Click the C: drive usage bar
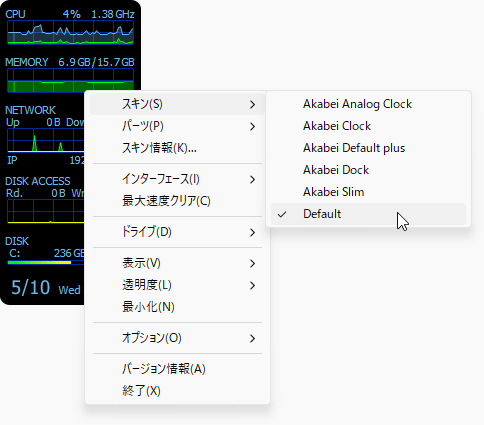 click(46, 263)
